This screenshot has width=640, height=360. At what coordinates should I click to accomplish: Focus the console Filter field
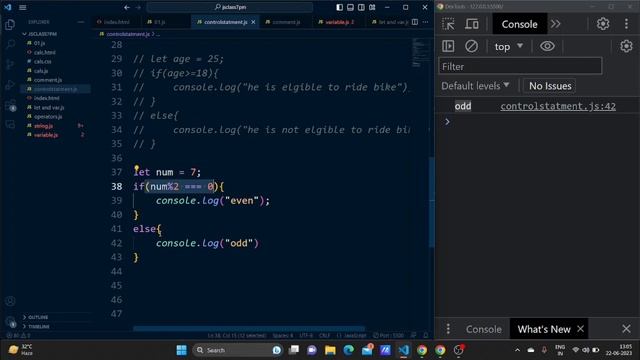(x=520, y=66)
